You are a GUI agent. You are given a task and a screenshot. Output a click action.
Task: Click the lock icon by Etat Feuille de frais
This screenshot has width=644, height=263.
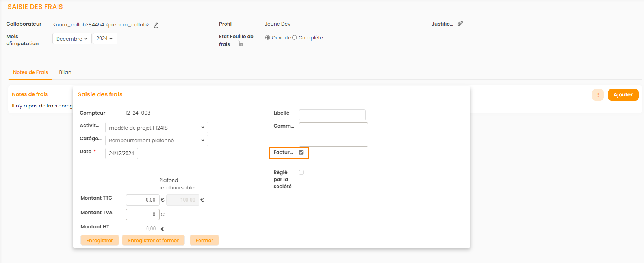click(241, 44)
